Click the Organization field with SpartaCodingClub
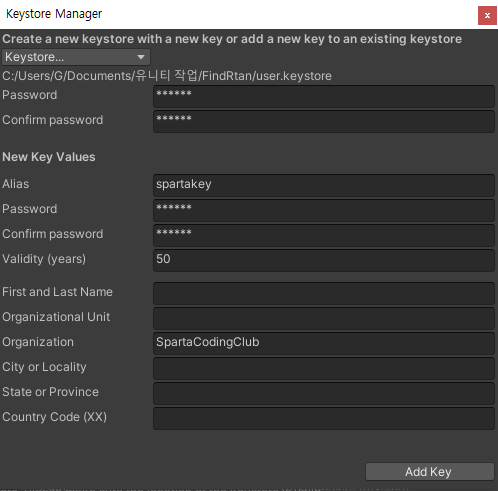Screen dimensions: 498x491 (x=324, y=343)
